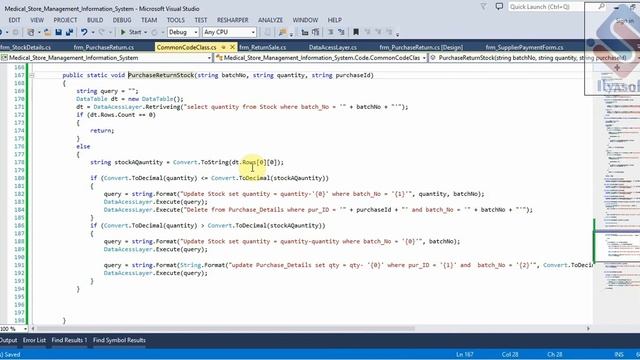Click the previous bookmark toolbar icon

tap(367, 32)
